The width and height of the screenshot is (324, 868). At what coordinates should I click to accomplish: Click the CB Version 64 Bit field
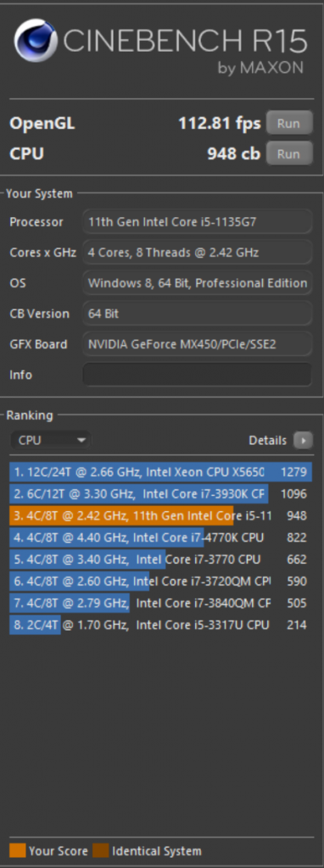coord(197,314)
